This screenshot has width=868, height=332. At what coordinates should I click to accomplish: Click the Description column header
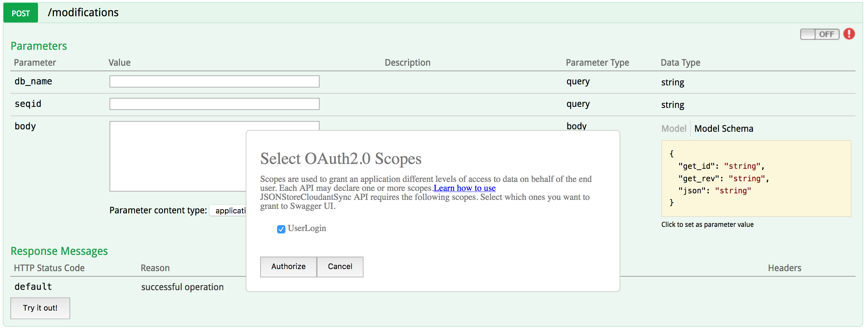click(x=408, y=63)
